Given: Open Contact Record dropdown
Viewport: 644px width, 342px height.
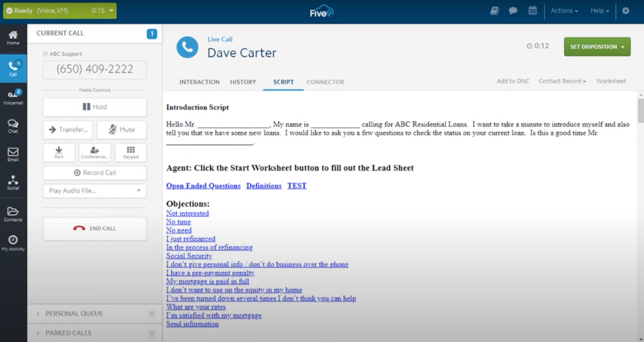Looking at the screenshot, I should coord(562,81).
